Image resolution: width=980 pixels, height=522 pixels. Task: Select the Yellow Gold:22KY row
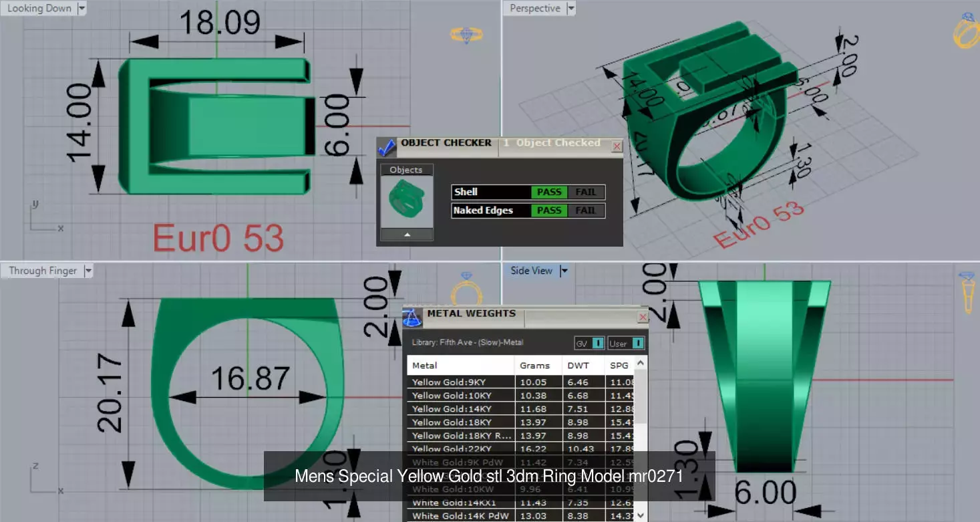click(x=520, y=448)
